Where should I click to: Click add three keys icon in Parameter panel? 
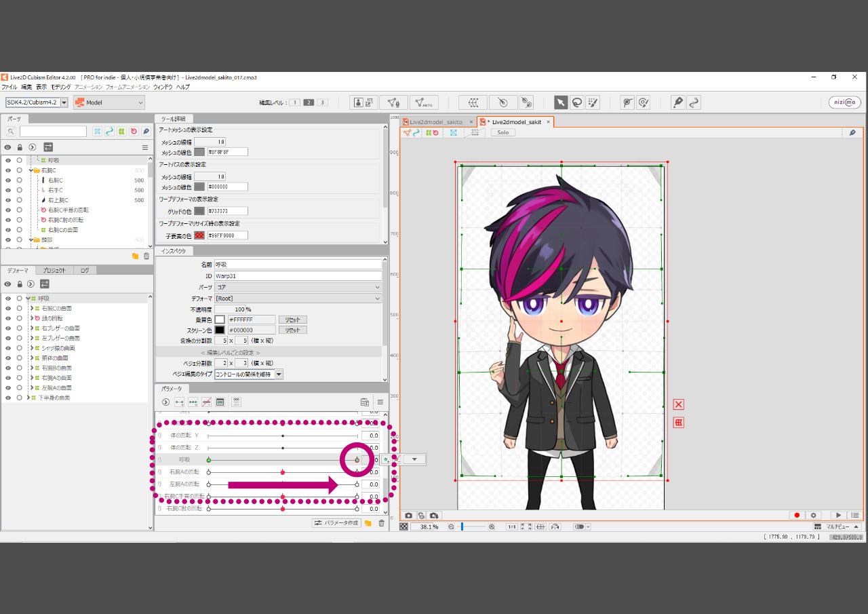click(193, 402)
